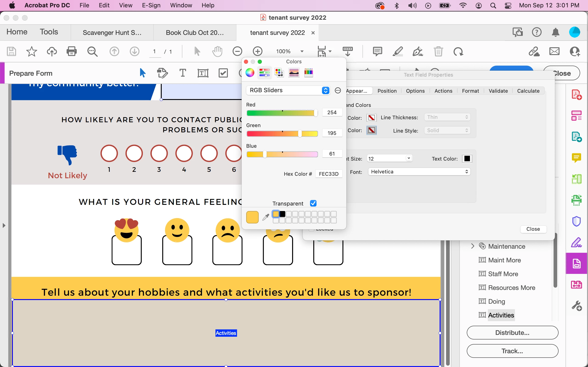Select rating circle number 3
Viewport: 588px width, 367px height.
tap(159, 153)
